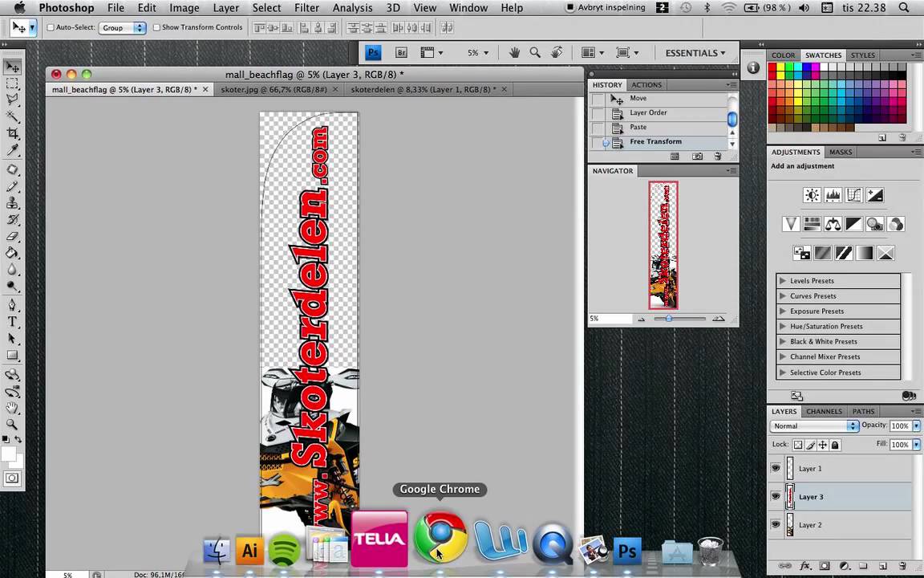Expand Hue/Saturation Presets
The width and height of the screenshot is (924, 578).
[783, 326]
